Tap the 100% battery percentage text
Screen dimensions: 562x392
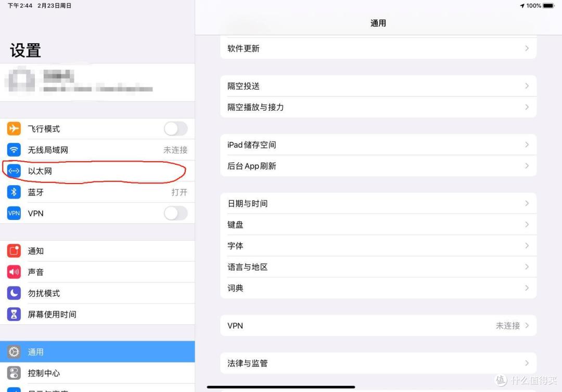click(534, 6)
